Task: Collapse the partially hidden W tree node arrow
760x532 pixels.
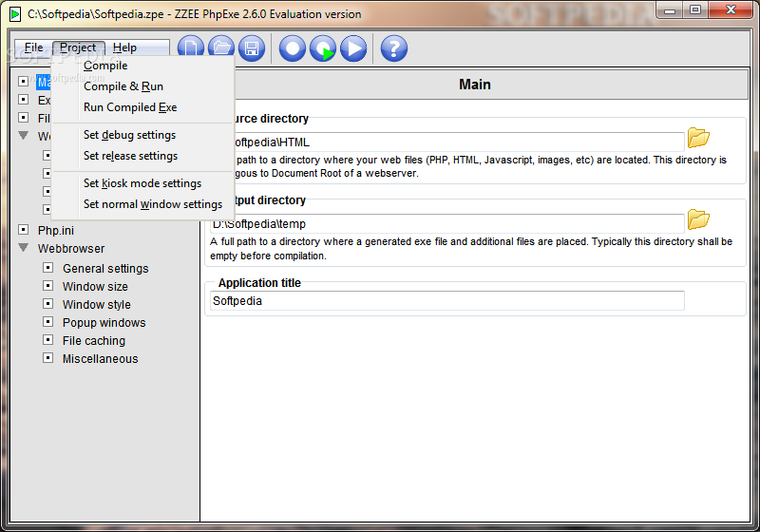Action: tap(23, 135)
